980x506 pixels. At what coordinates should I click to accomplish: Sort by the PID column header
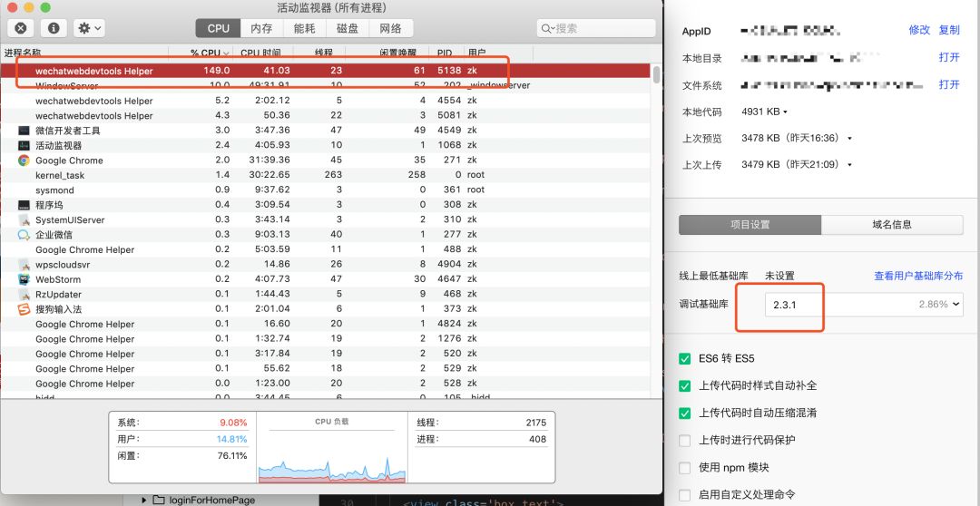tap(445, 54)
